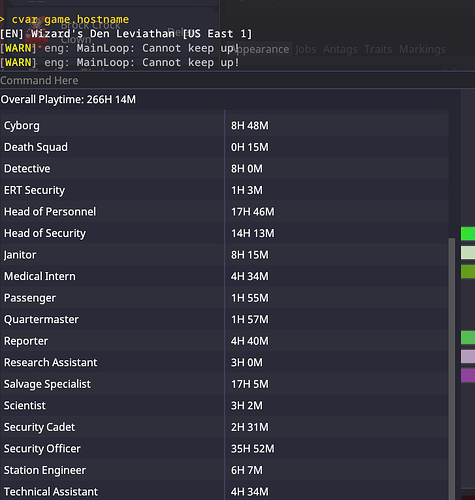Viewport: 475px width, 500px height.
Task: Click the Station Engineer playtime entry
Action: [x=224, y=470]
